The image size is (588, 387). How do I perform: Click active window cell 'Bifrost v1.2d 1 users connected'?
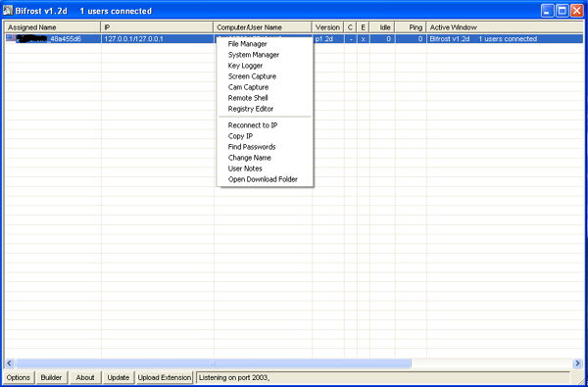(x=505, y=39)
